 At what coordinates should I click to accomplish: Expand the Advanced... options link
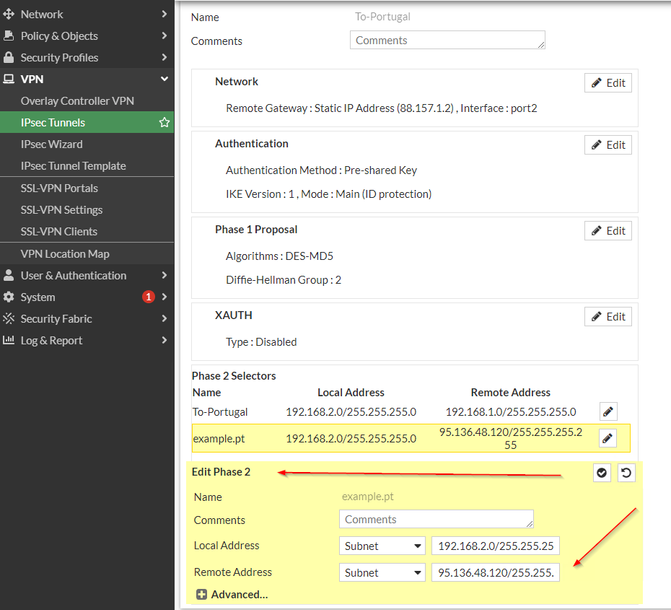(239, 595)
